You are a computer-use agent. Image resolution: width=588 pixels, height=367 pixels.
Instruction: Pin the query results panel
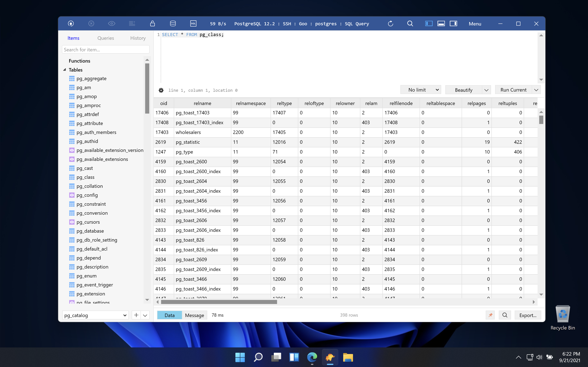(490, 315)
